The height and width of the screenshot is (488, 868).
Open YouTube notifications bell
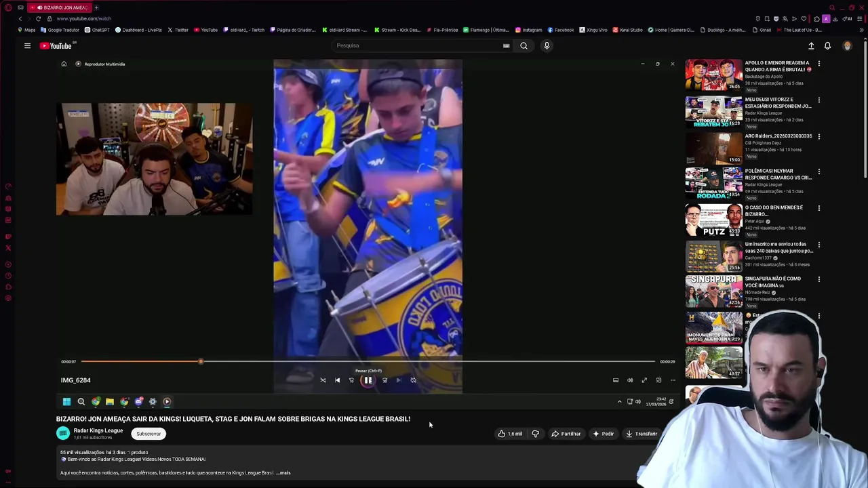click(x=827, y=45)
